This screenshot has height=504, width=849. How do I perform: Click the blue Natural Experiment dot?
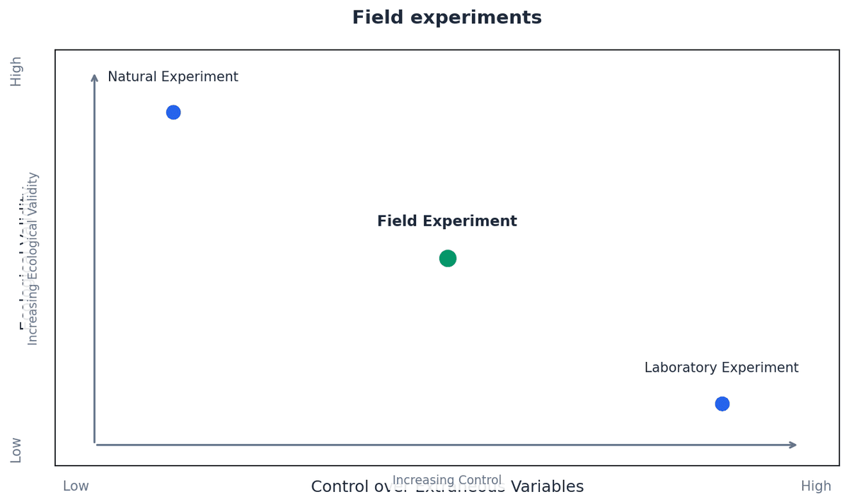tap(173, 112)
